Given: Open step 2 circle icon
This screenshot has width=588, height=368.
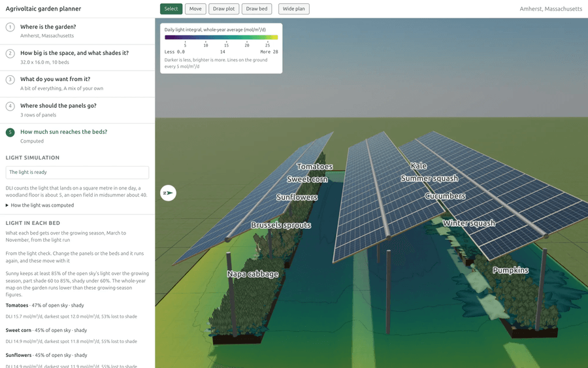Looking at the screenshot, I should click(x=10, y=53).
